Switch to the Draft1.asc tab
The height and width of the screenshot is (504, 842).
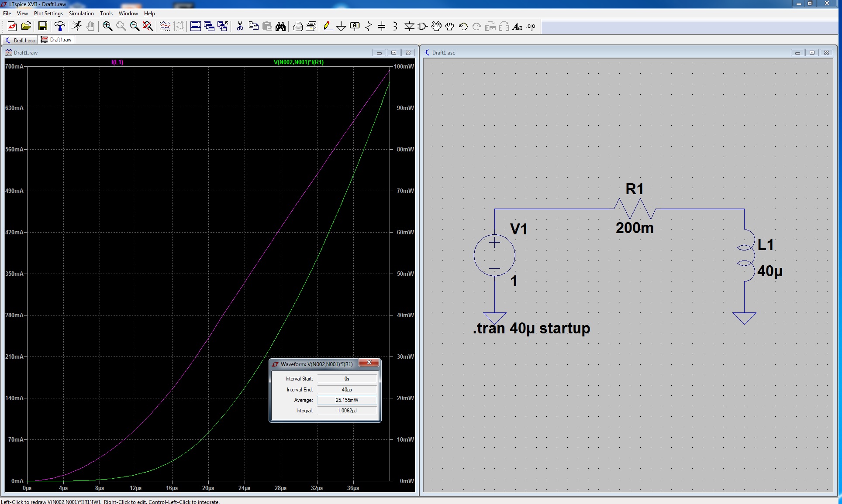20,40
